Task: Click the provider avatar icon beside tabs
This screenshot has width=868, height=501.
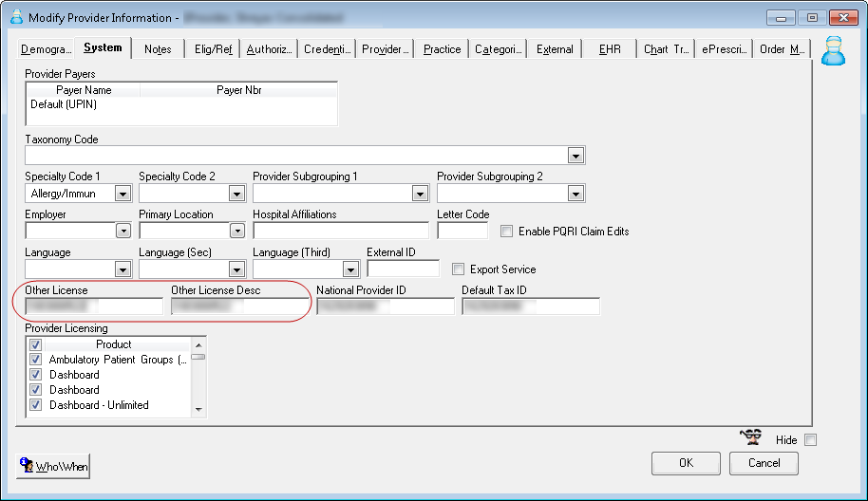Action: 833,51
